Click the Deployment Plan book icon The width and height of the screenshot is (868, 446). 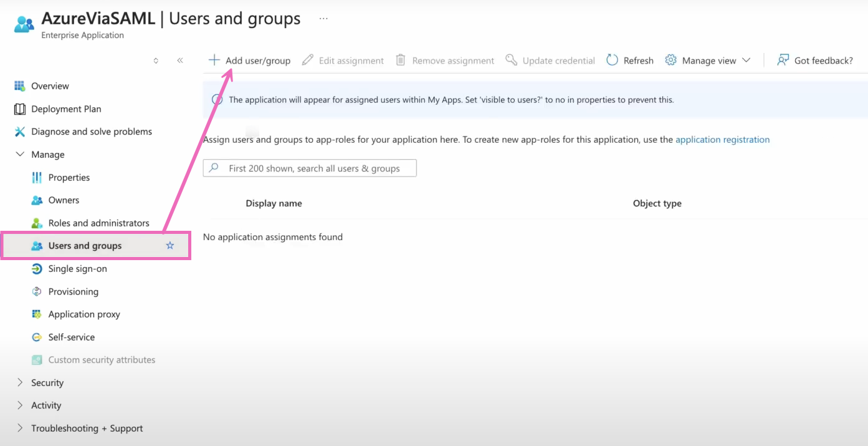click(19, 109)
